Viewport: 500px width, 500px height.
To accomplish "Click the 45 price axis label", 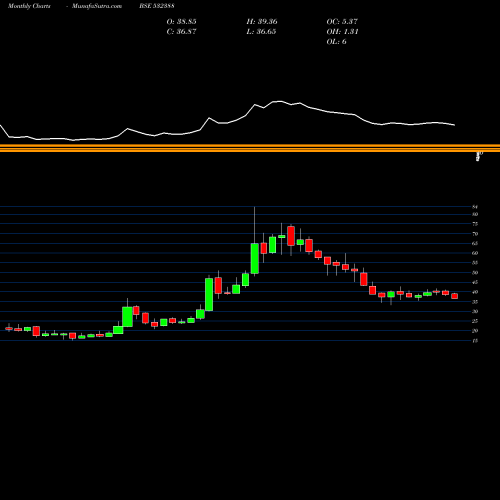I will [x=475, y=282].
